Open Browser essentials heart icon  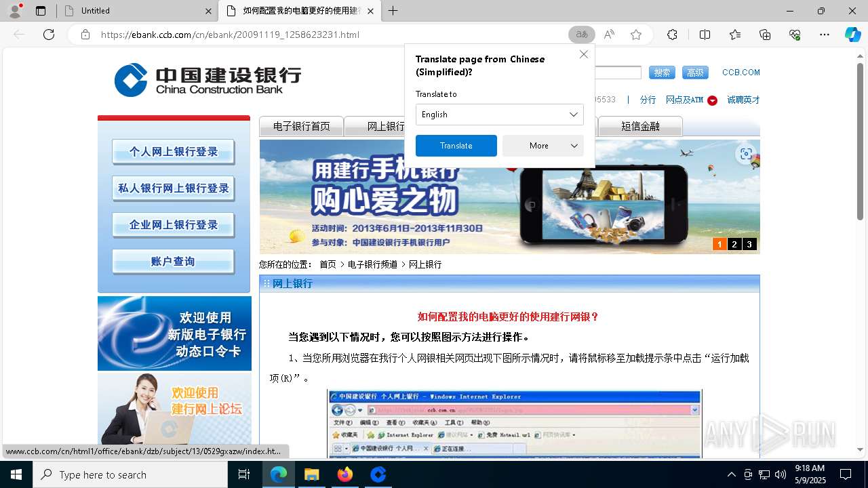click(x=795, y=35)
